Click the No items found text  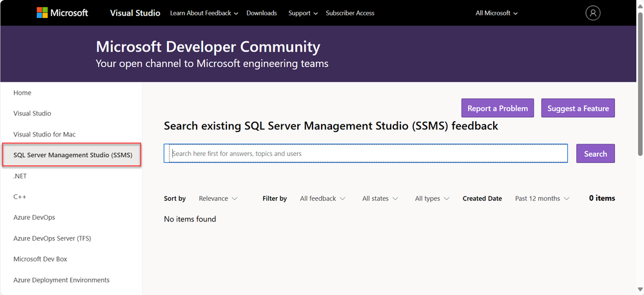point(190,219)
